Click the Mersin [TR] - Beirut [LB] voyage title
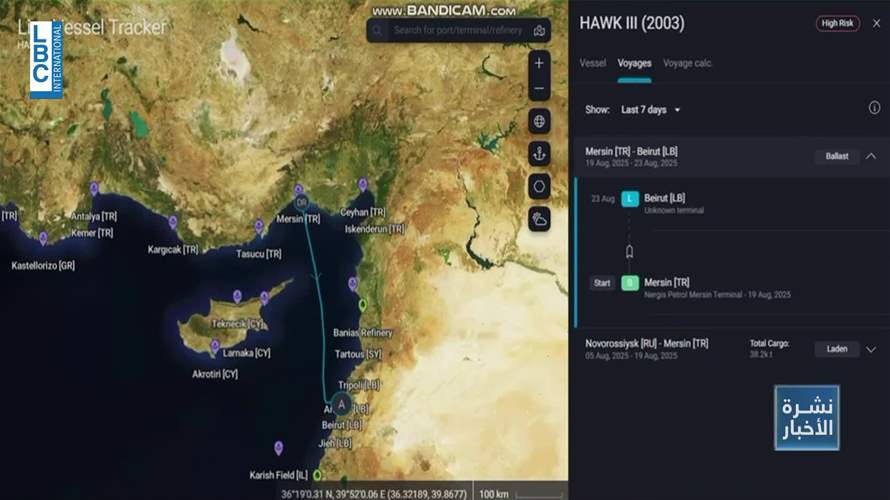This screenshot has width=890, height=500. (631, 152)
